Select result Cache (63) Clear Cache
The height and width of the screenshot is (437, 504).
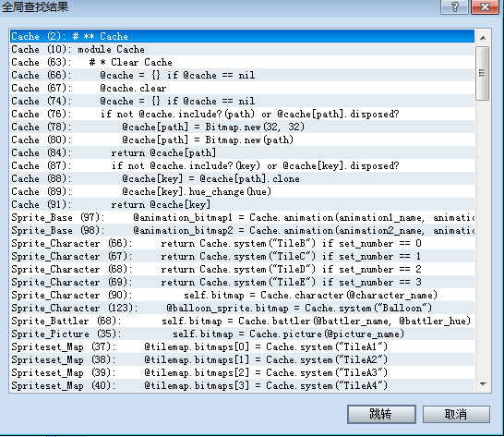coord(242,62)
